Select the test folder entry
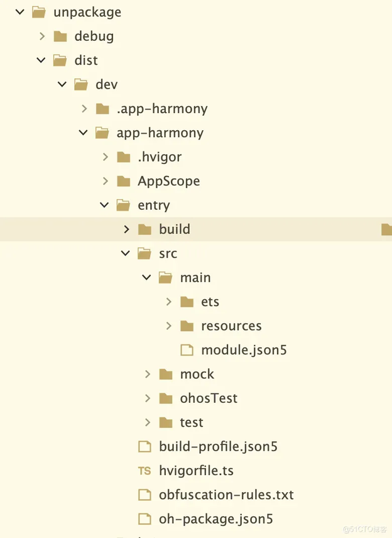Image resolution: width=392 pixels, height=538 pixels. [x=181, y=422]
